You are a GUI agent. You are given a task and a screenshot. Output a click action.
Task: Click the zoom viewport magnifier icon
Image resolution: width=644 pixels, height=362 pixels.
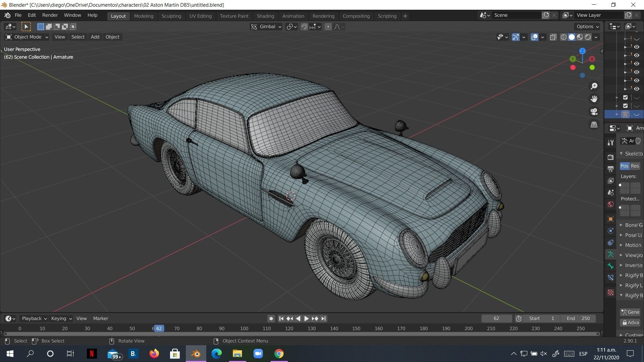pos(594,86)
